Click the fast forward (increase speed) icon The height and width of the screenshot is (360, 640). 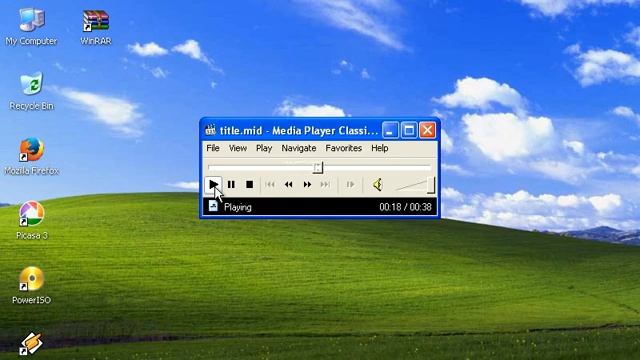click(x=307, y=184)
